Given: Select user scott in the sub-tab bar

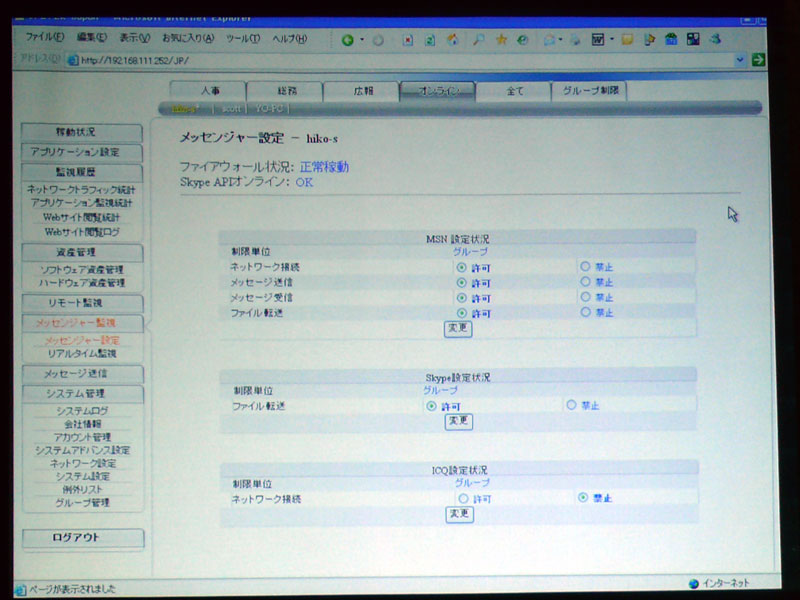Looking at the screenshot, I should point(231,109).
